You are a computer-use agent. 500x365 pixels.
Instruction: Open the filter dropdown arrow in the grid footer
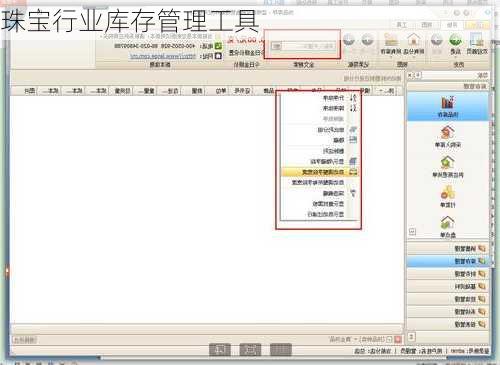(x=356, y=339)
